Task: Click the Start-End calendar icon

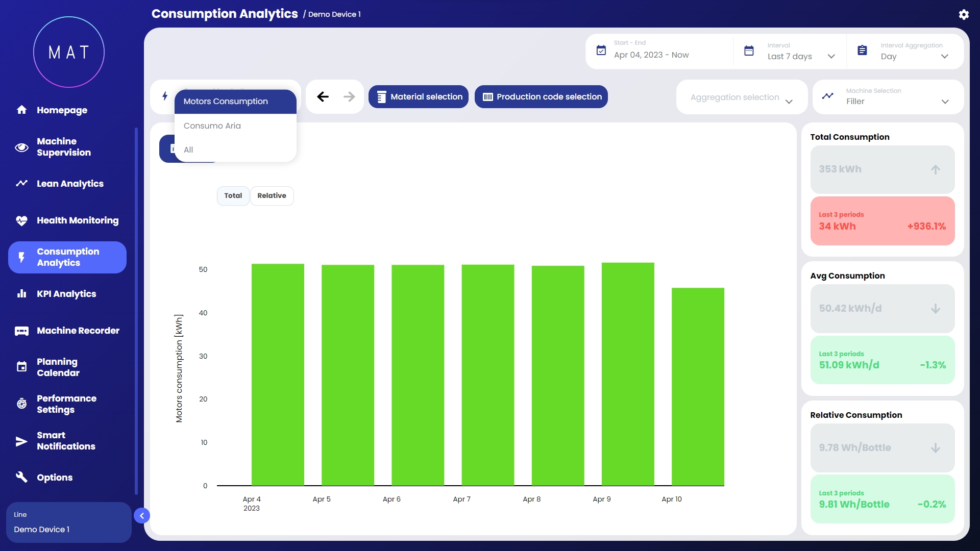Action: 601,51
